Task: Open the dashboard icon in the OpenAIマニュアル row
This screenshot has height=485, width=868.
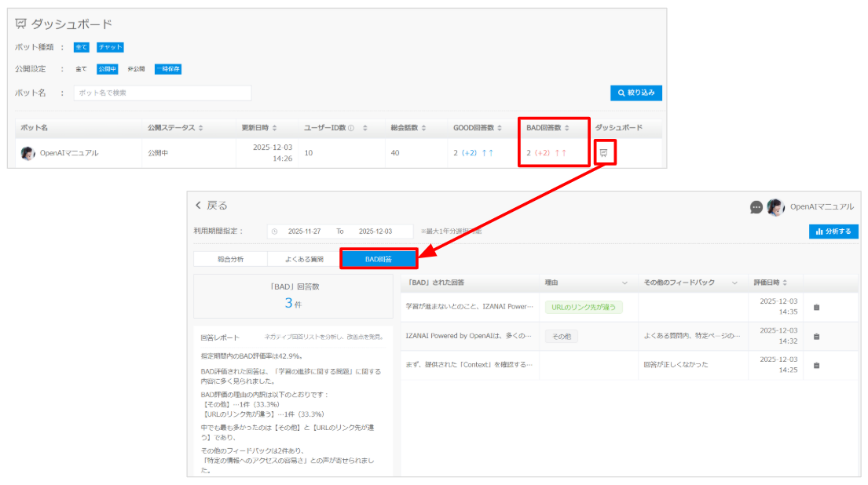Action: point(603,152)
